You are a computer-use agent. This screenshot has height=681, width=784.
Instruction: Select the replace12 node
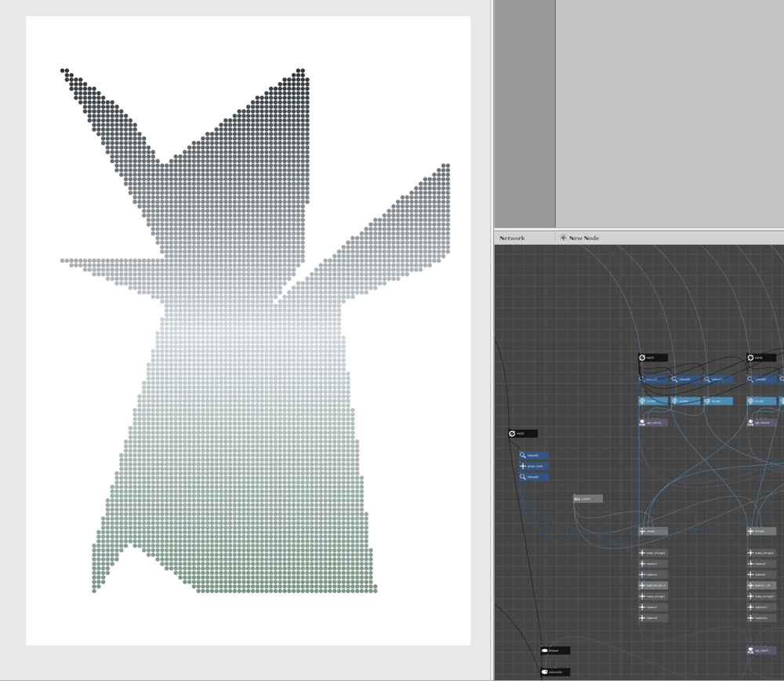761,618
